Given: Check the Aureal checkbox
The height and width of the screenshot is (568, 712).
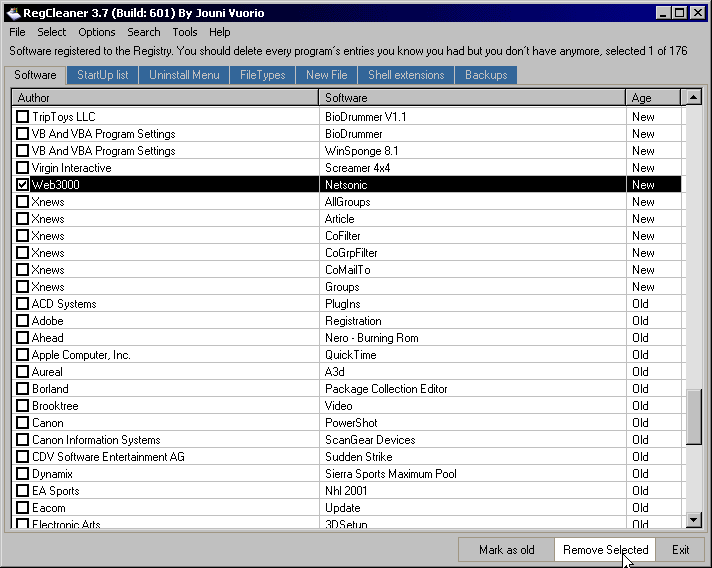Looking at the screenshot, I should pos(22,371).
